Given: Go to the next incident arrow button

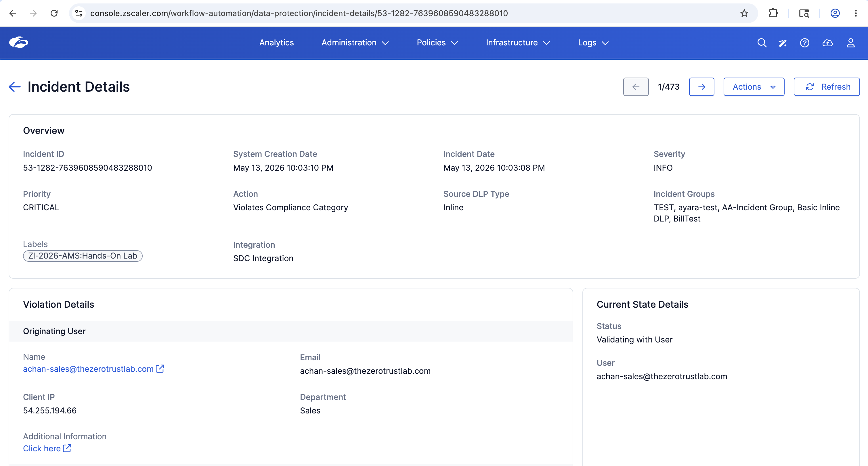Looking at the screenshot, I should point(701,87).
